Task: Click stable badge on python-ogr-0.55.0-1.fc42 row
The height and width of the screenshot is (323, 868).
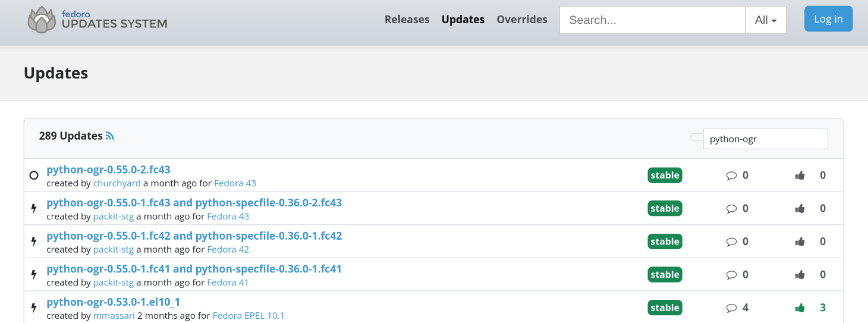Action: point(665,242)
